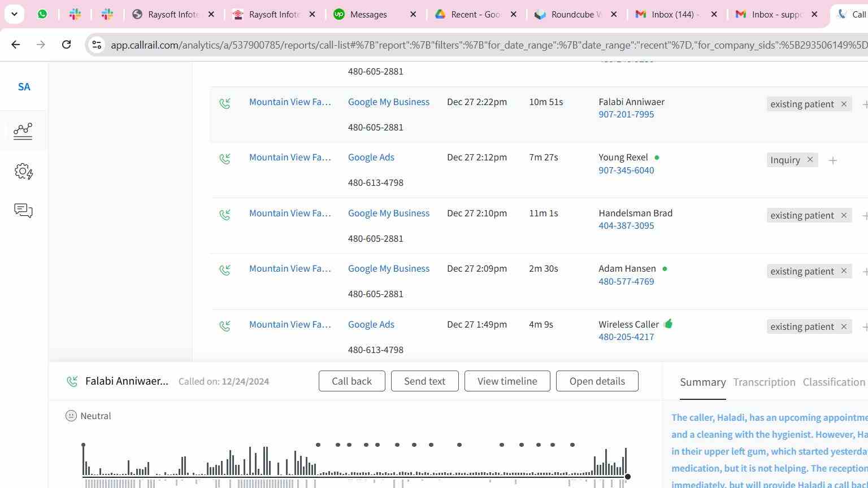
Task: Switch to the WhatsApp browser tab
Action: pos(42,14)
